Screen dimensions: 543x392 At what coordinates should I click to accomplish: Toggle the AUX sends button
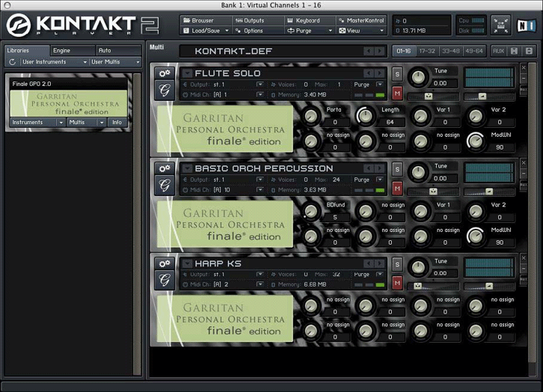(499, 52)
